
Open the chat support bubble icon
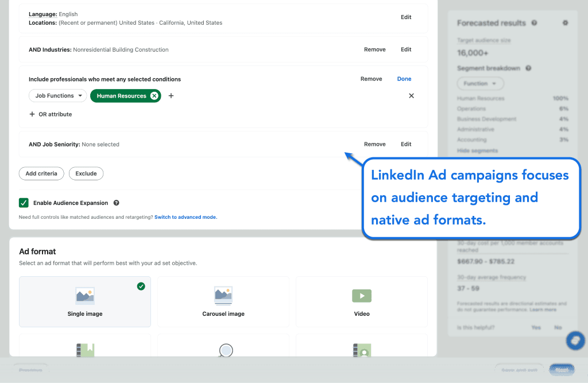pos(575,341)
